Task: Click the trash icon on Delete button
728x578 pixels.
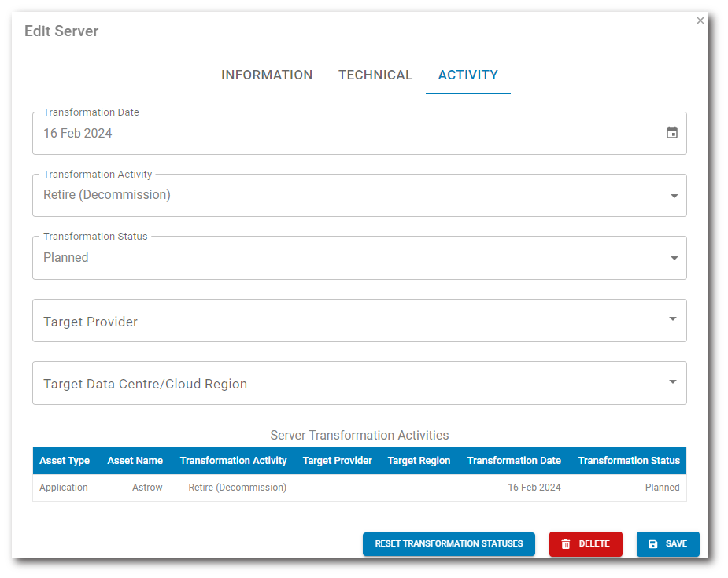Action: click(x=566, y=544)
